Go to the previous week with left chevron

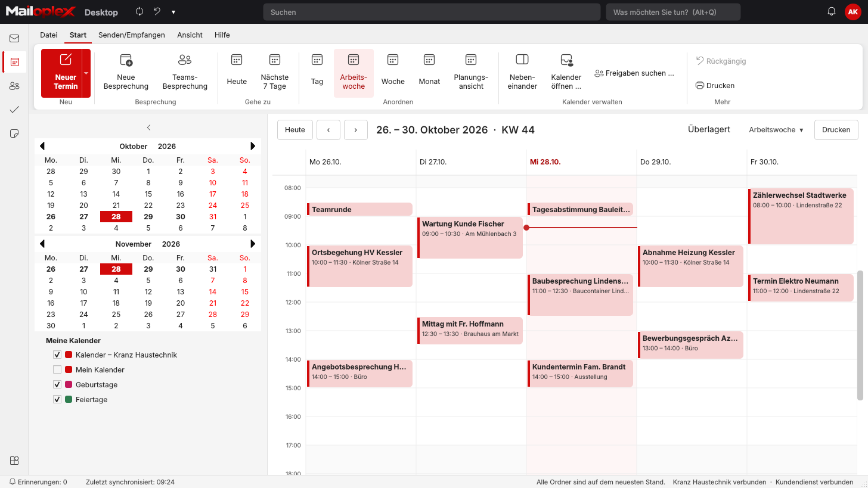click(x=328, y=130)
